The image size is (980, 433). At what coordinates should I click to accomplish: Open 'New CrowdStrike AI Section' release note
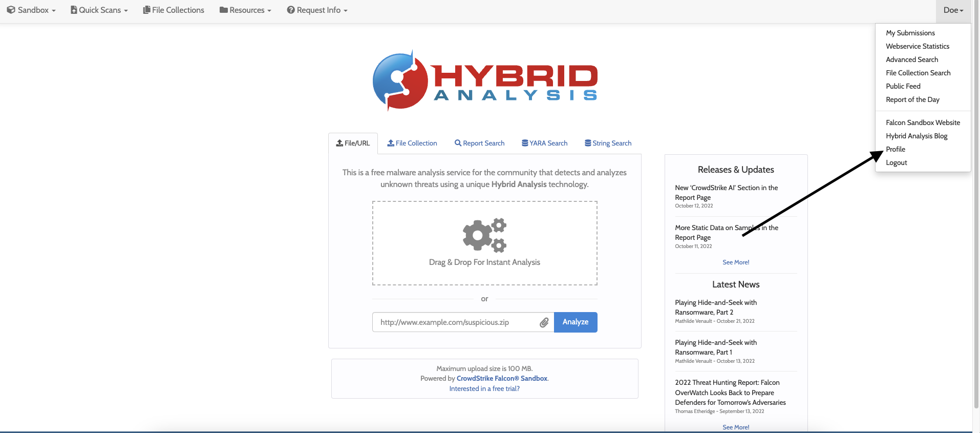point(726,193)
